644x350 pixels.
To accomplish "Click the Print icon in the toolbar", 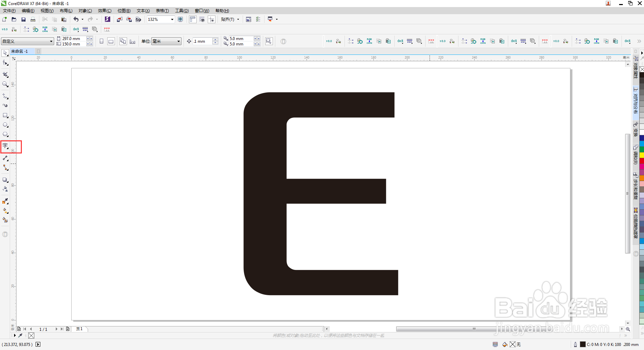I will point(33,20).
